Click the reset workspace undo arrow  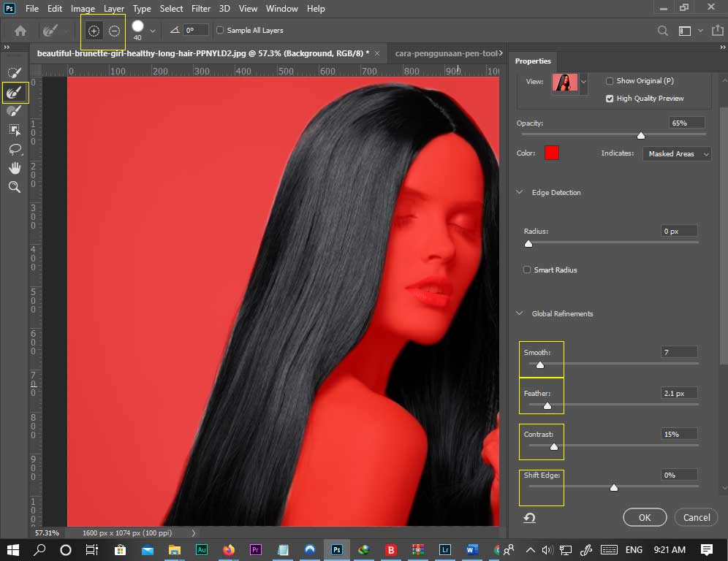[529, 517]
